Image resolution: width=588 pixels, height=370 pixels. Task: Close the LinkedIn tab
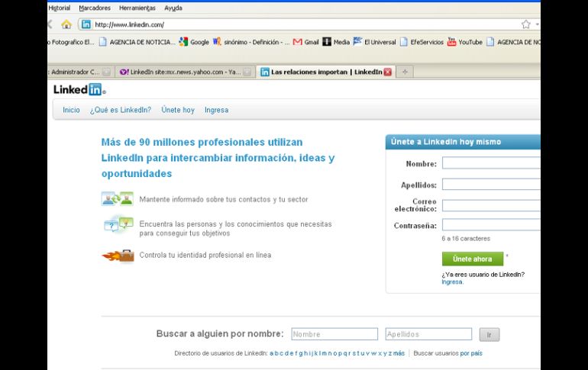pyautogui.click(x=388, y=72)
